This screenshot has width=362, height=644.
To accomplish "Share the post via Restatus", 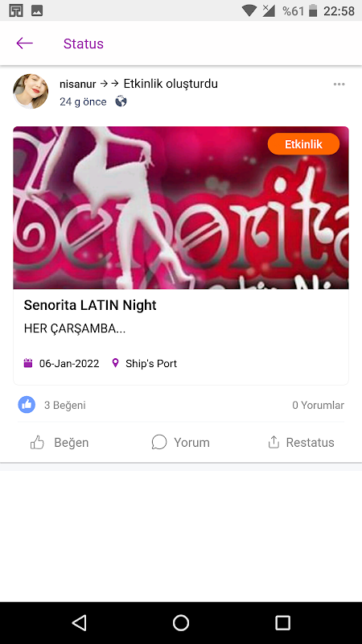I will pyautogui.click(x=301, y=442).
